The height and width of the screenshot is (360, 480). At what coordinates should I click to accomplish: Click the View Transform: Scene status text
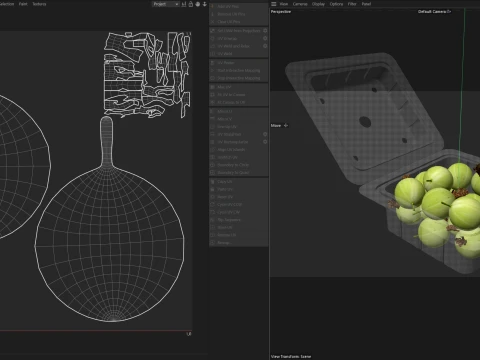291,356
